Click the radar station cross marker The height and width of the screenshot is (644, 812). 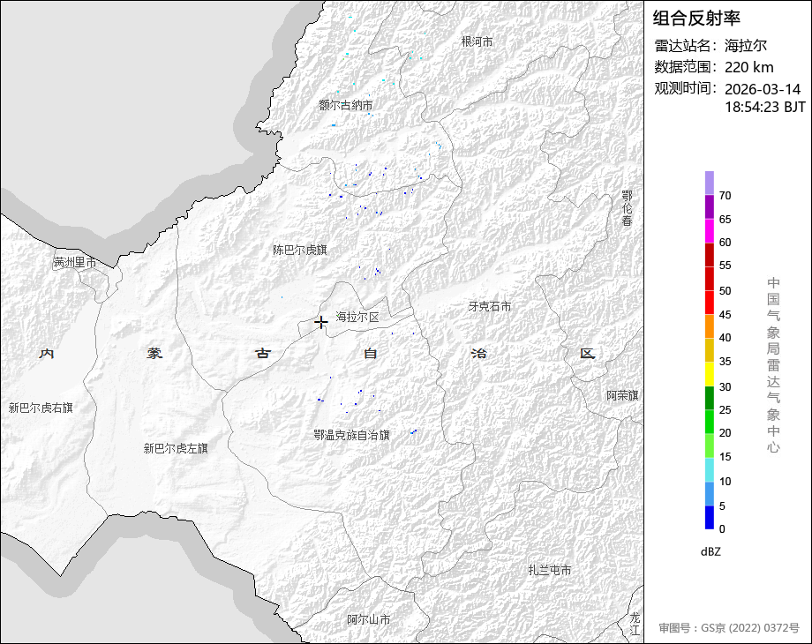(x=321, y=323)
